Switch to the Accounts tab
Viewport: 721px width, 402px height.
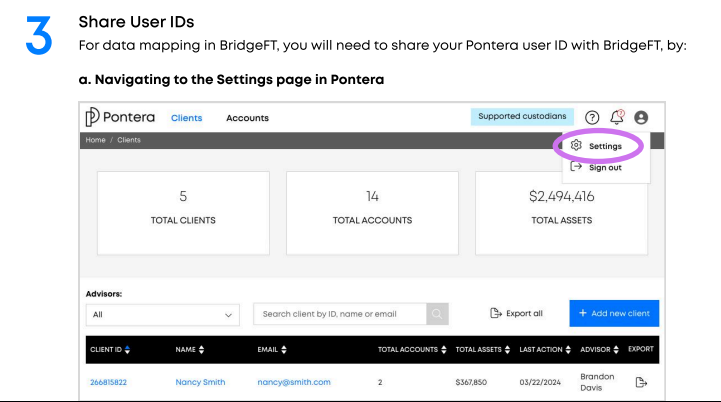(247, 118)
